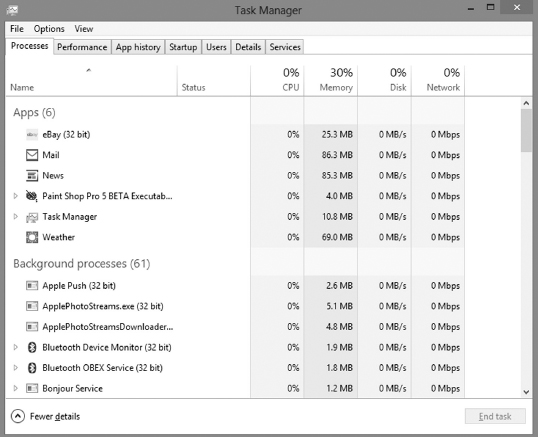Collapse view with Fewer details toggle
This screenshot has height=437, width=538.
pos(45,416)
